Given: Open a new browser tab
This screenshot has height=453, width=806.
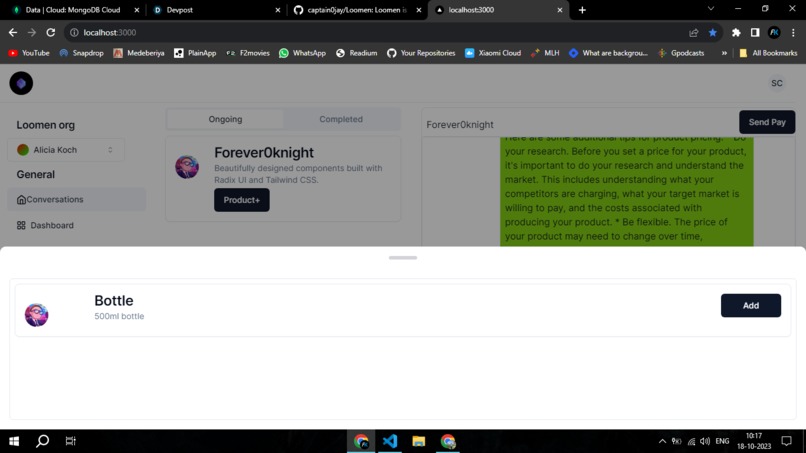Looking at the screenshot, I should pos(582,10).
